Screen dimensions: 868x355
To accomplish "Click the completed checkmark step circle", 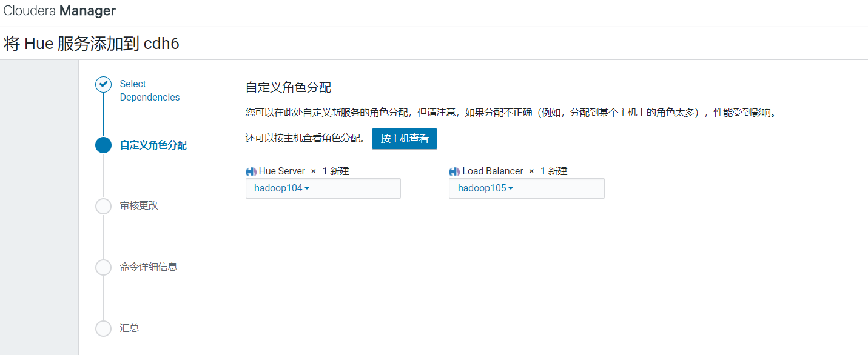I will tap(104, 84).
